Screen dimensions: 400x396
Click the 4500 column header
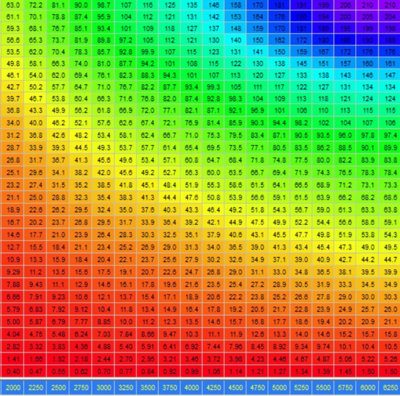tap(236, 387)
